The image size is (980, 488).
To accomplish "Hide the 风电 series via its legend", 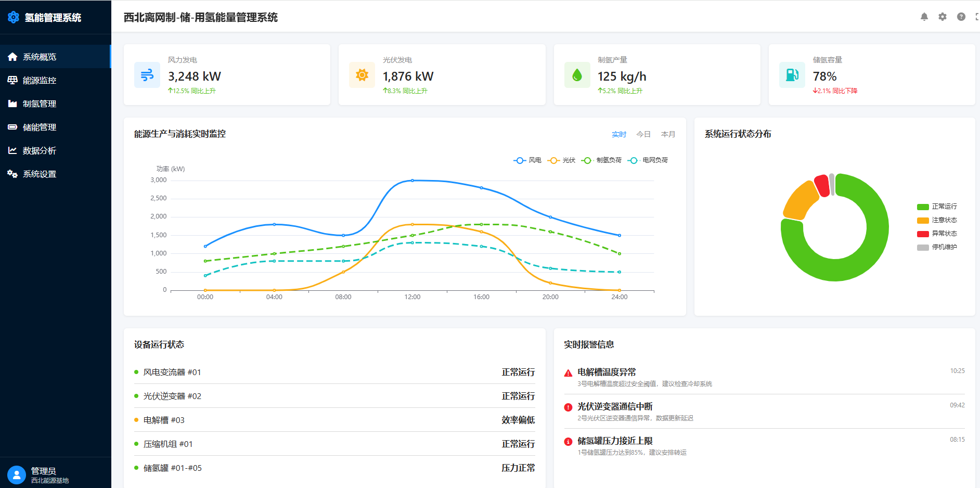I will tap(527, 160).
